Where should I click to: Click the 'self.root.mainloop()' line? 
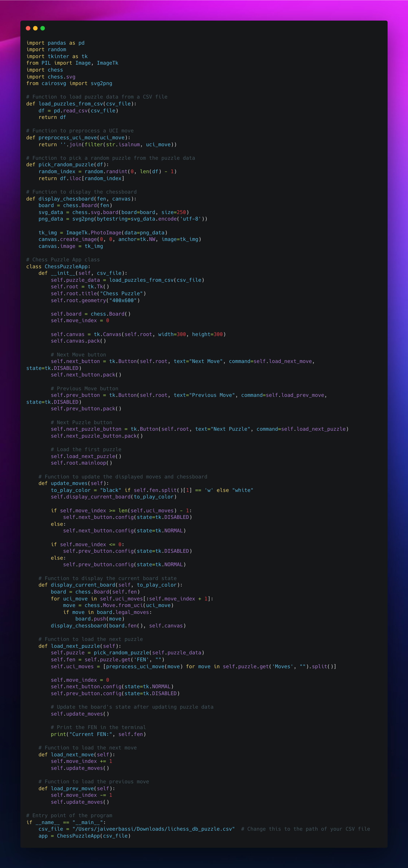point(81,463)
